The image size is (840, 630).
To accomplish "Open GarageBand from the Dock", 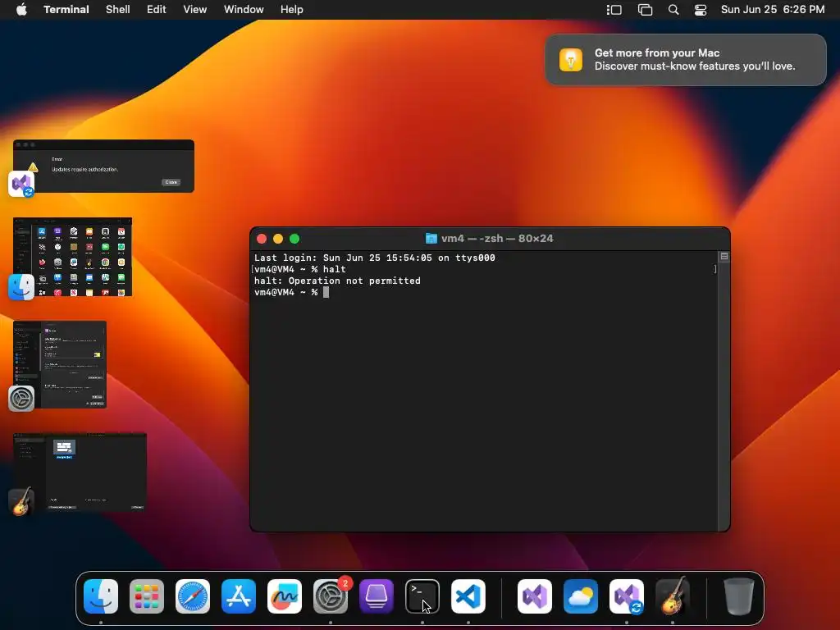I will (673, 596).
